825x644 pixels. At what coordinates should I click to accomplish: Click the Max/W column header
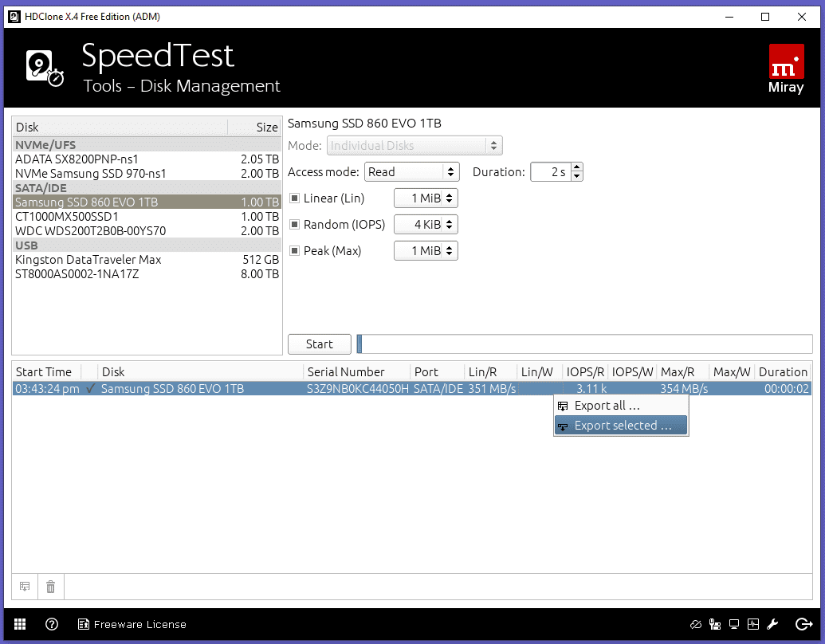tap(732, 372)
